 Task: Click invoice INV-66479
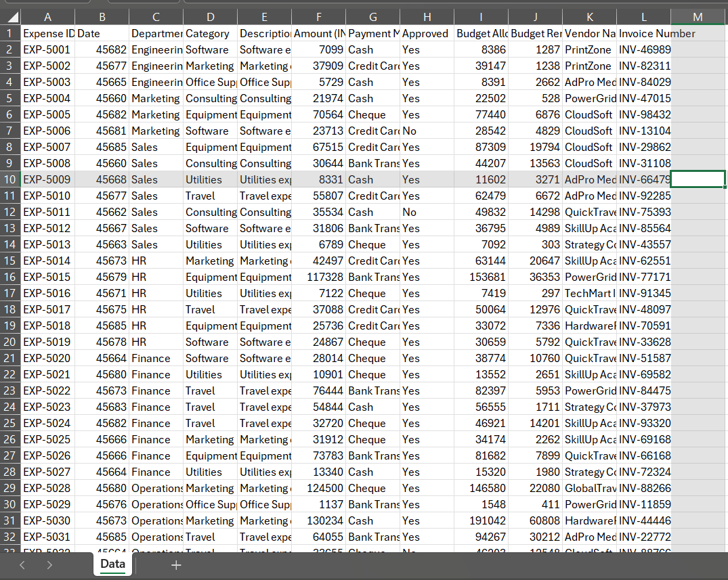(644, 179)
